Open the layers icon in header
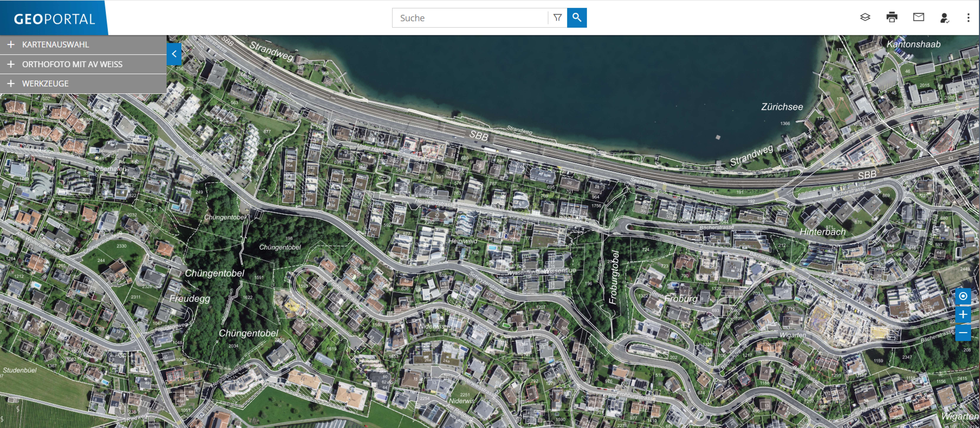This screenshot has height=428, width=980. 865,17
